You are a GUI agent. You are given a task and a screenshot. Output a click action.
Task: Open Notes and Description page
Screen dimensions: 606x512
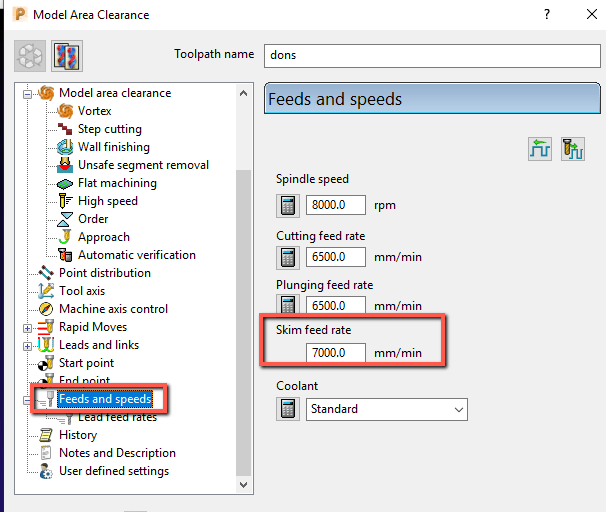[117, 453]
